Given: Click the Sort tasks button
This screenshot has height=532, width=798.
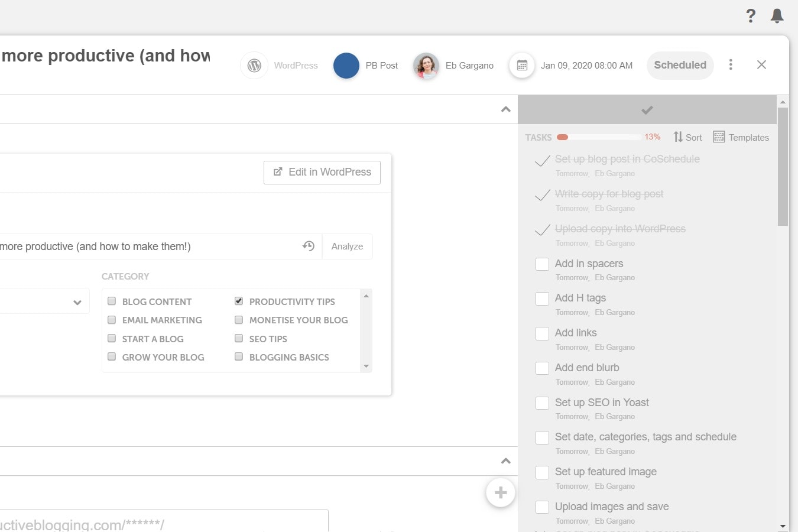Looking at the screenshot, I should click(687, 137).
